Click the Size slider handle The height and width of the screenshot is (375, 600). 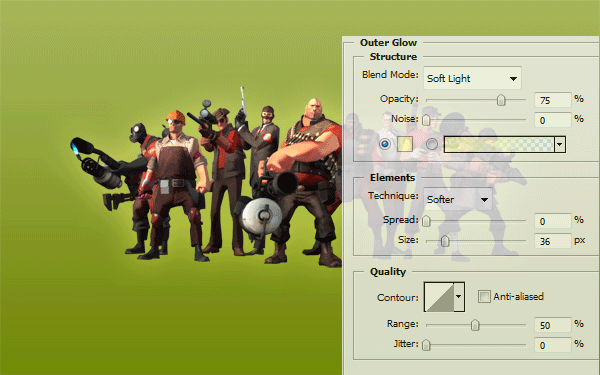click(445, 241)
